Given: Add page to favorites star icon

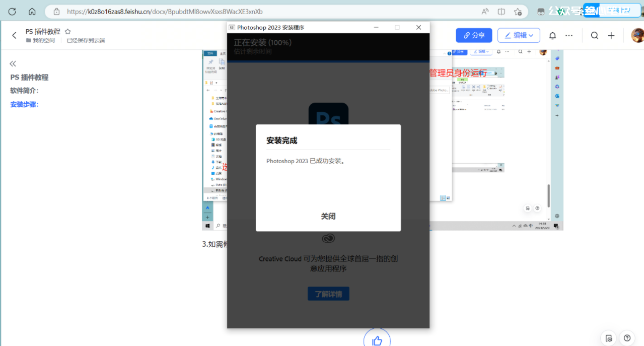Looking at the screenshot, I should pos(518,11).
